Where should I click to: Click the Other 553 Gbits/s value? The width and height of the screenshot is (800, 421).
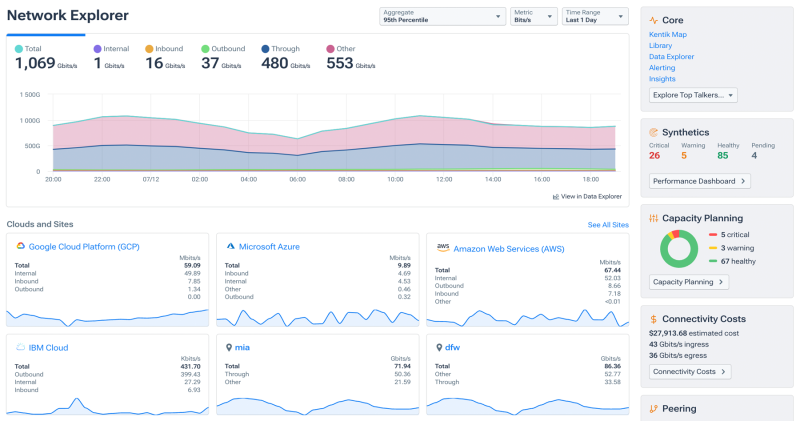tap(351, 63)
